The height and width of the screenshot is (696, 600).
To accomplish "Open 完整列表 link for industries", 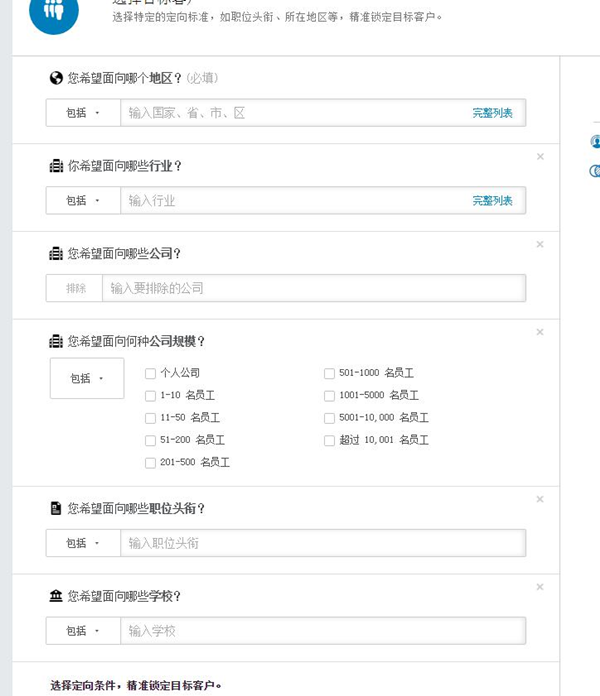I will point(492,201).
